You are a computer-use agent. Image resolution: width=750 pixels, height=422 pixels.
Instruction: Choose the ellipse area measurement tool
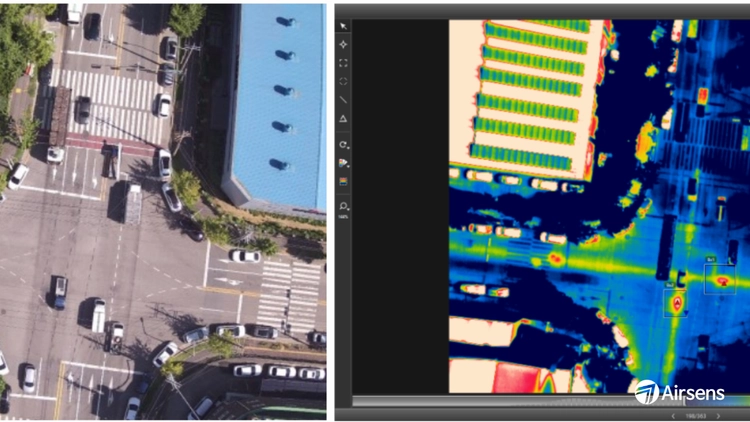tap(343, 81)
